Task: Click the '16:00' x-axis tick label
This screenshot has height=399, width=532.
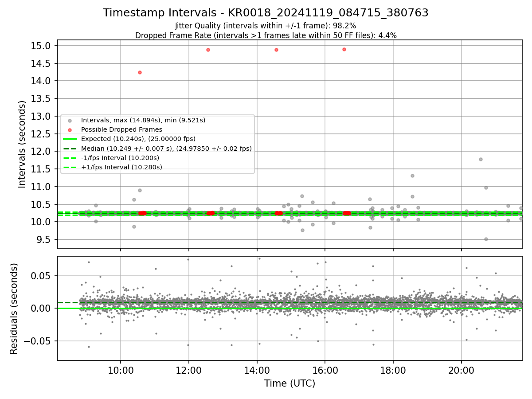Action: [x=325, y=370]
